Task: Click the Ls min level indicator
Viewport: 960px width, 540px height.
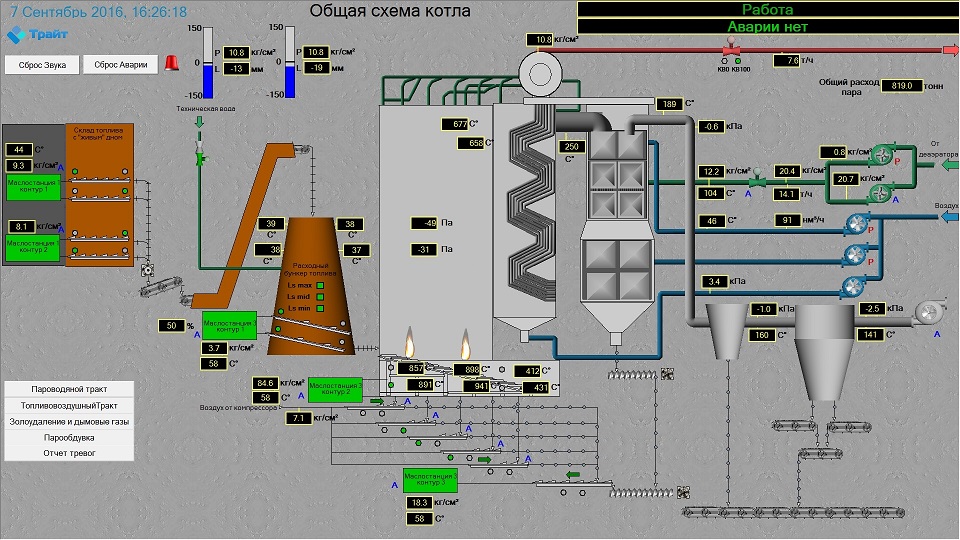Action: (320, 309)
